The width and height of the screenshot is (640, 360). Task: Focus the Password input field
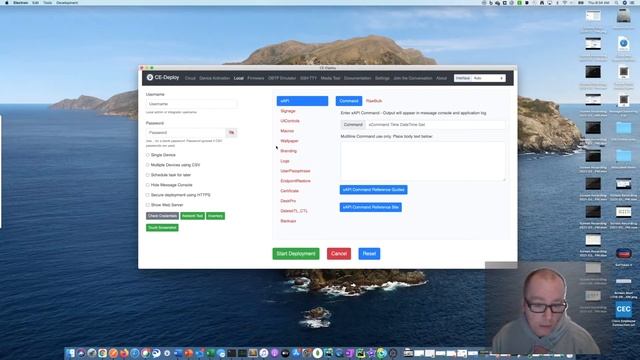point(186,133)
